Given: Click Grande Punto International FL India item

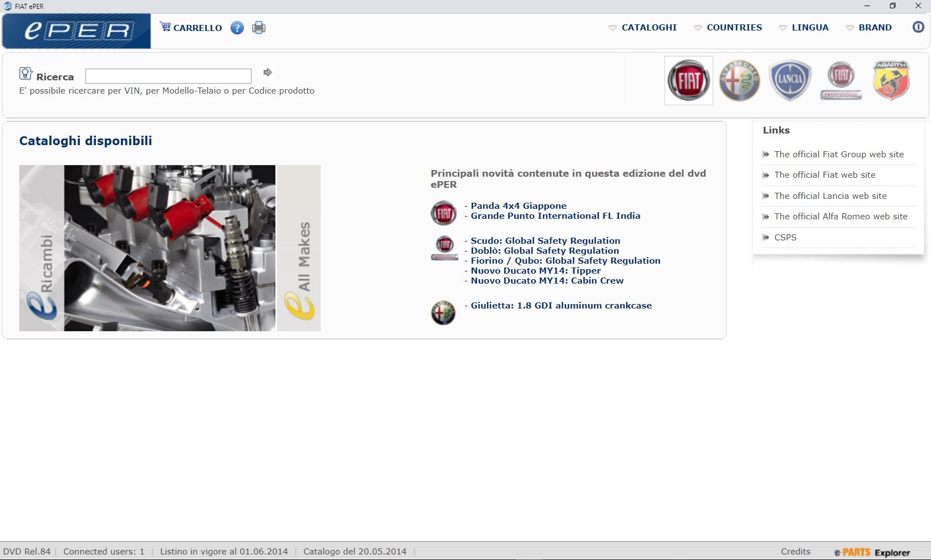Looking at the screenshot, I should (555, 216).
